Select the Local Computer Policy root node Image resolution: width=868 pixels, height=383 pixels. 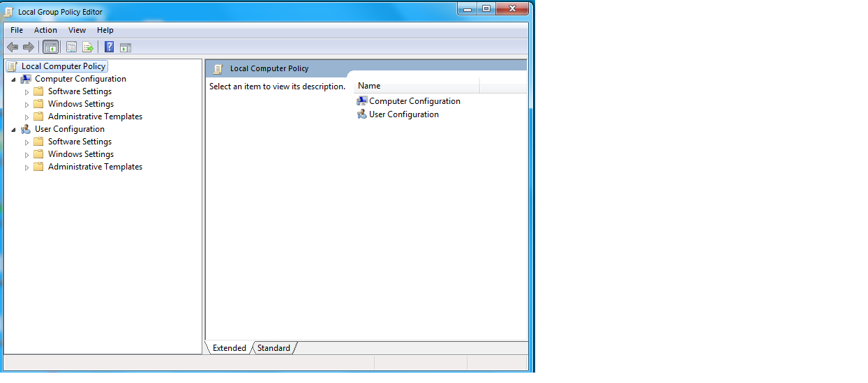pyautogui.click(x=63, y=66)
